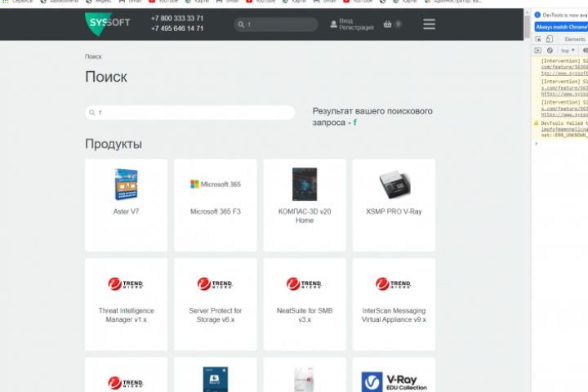This screenshot has width=588, height=392.
Task: Click the Microsoft 365 logo in the product card
Action: pos(216,185)
